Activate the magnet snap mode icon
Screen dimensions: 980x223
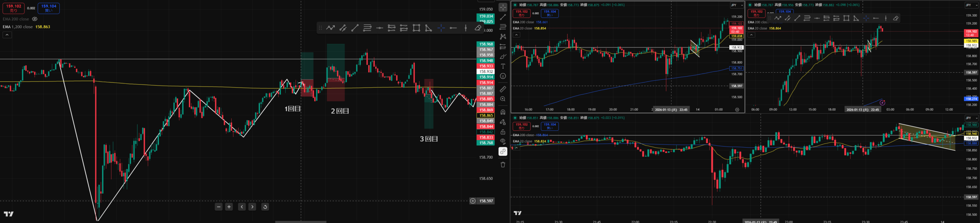503,112
